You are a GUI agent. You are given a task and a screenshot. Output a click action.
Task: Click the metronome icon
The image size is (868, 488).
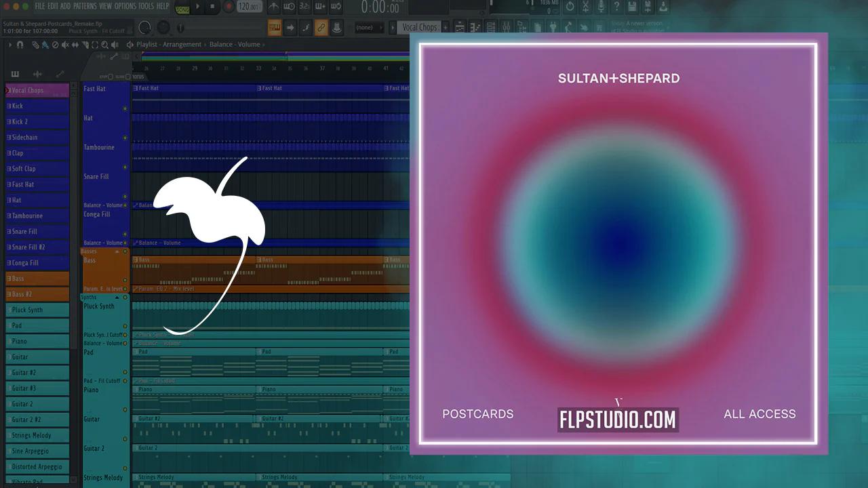point(274,7)
